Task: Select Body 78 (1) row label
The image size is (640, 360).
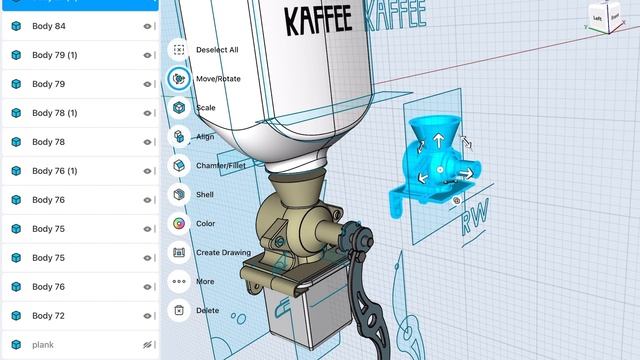Action: pos(55,113)
